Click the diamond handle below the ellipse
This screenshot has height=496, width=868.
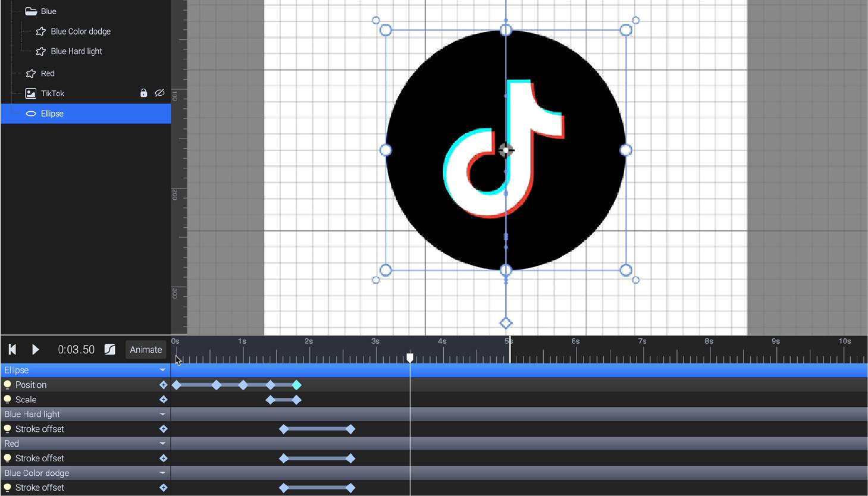tap(506, 323)
